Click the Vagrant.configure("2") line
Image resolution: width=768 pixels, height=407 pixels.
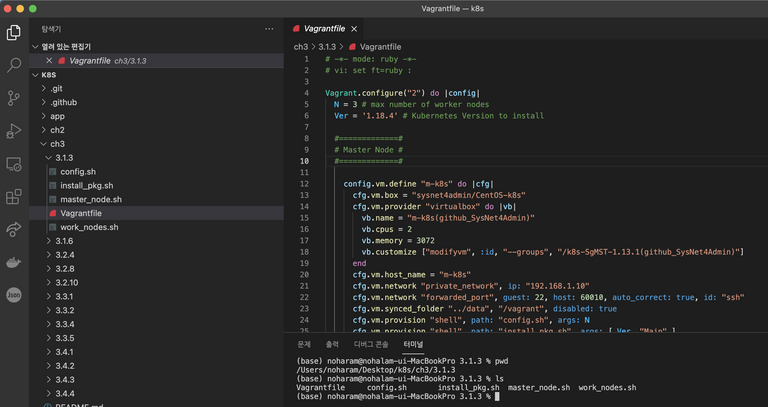tap(403, 93)
